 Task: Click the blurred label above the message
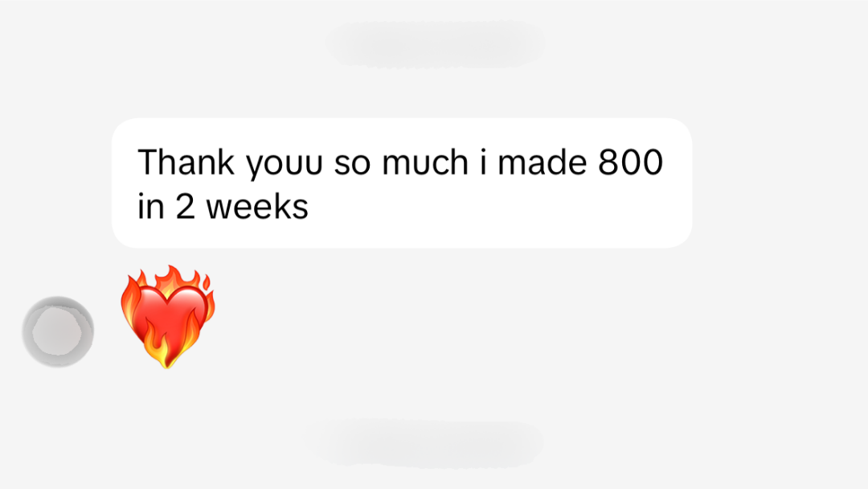tap(435, 43)
